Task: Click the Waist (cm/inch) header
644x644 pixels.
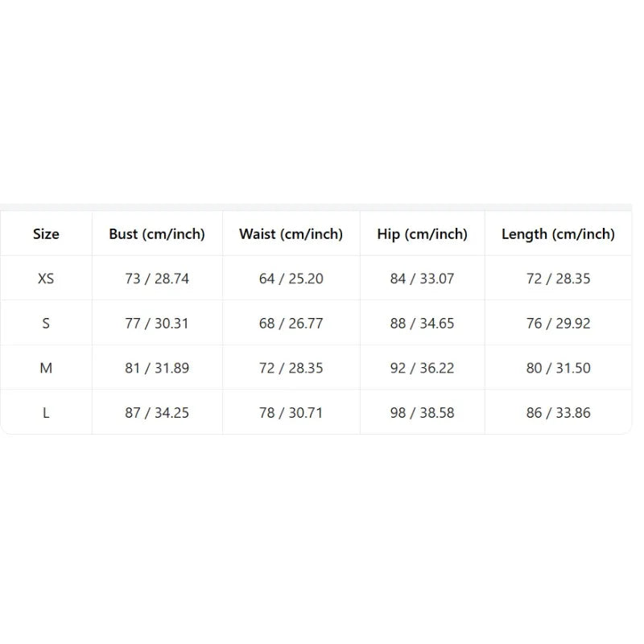Action: [291, 234]
